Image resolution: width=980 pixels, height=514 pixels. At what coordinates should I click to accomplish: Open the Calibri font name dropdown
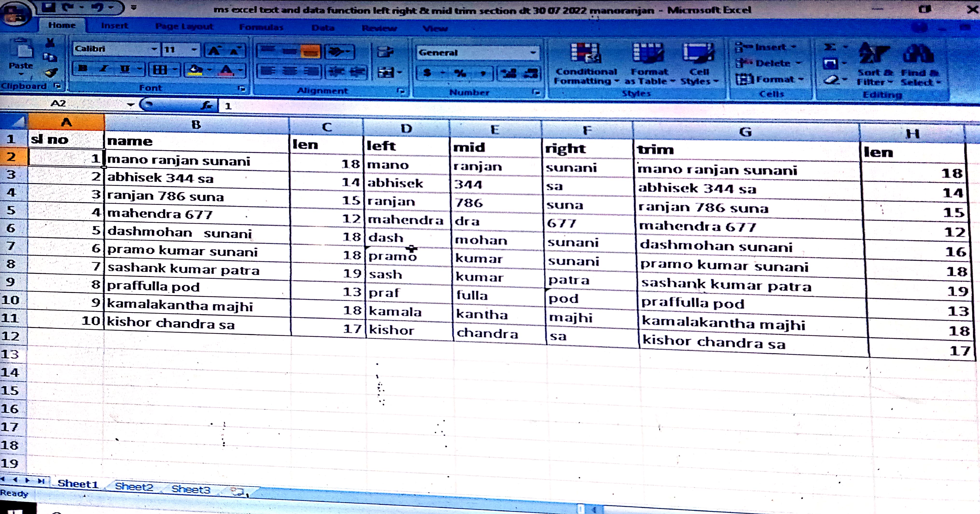click(x=154, y=49)
